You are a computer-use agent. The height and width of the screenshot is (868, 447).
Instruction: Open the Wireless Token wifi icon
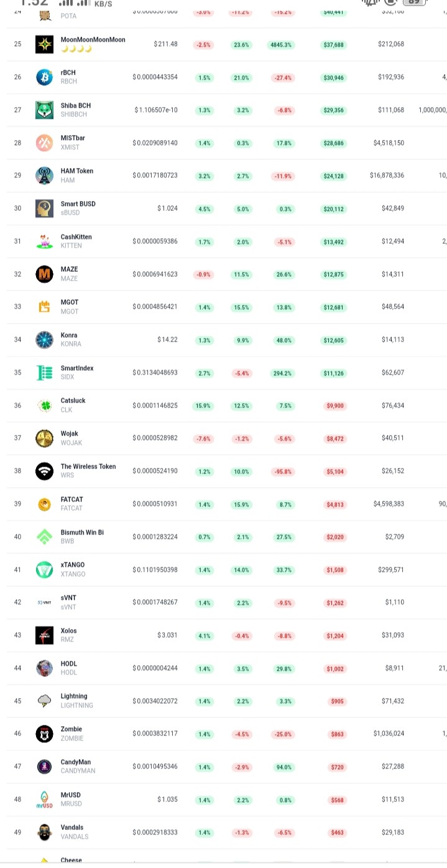[x=44, y=471]
